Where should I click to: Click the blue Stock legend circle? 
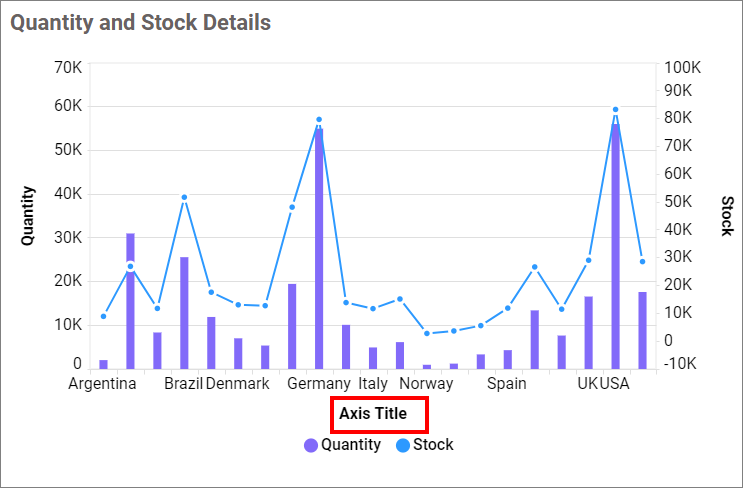(x=403, y=445)
